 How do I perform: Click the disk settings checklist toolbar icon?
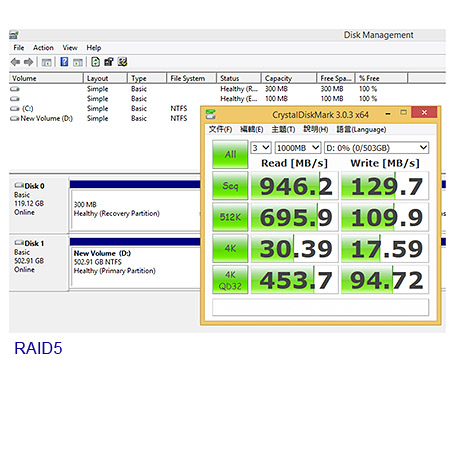pos(122,62)
